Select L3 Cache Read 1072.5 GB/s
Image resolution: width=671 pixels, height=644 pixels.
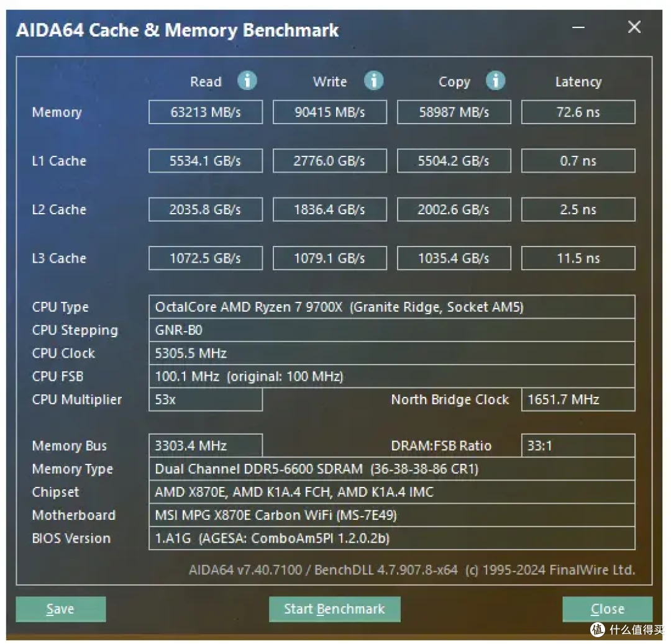tap(206, 258)
